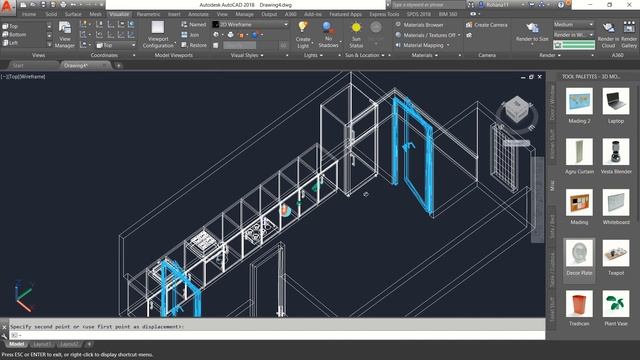Open the AutoCAD application menu logo
The width and height of the screenshot is (640, 360).
coord(7,7)
